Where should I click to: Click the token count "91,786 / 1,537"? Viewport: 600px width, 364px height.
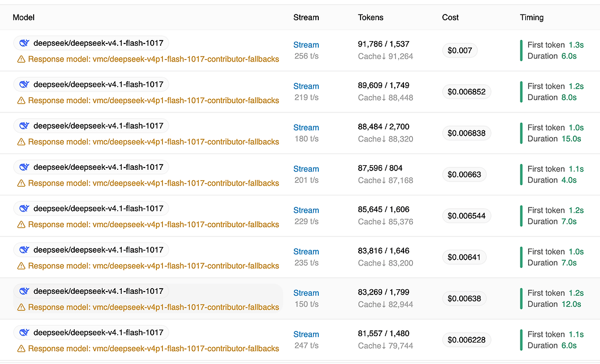point(383,44)
